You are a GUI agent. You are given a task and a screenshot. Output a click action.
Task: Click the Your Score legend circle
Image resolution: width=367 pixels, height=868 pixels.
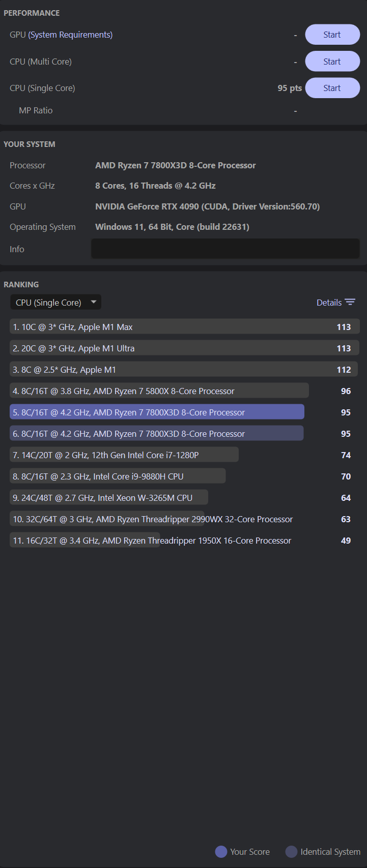221,852
